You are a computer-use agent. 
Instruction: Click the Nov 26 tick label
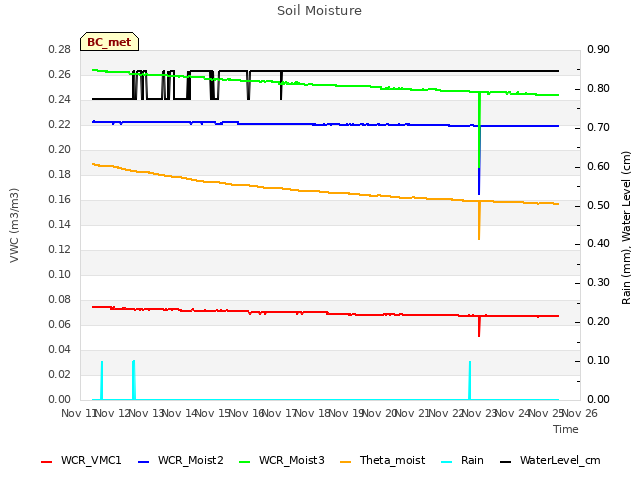[x=580, y=413]
